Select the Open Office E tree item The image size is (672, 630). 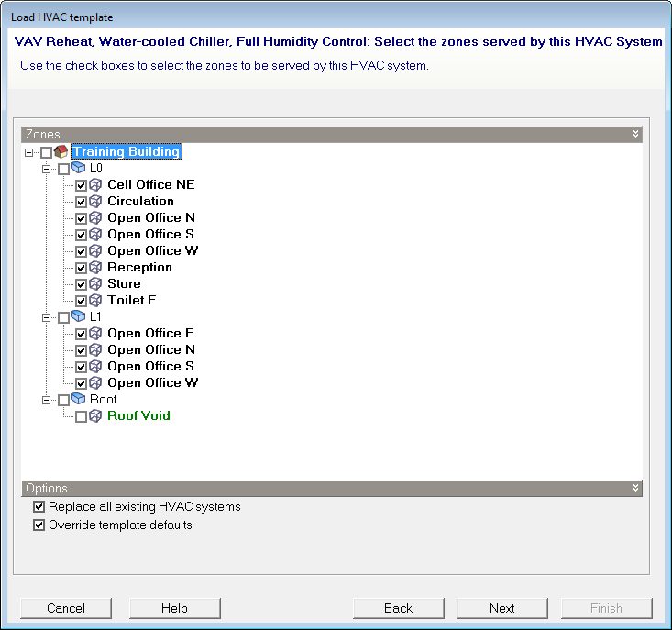coord(150,334)
